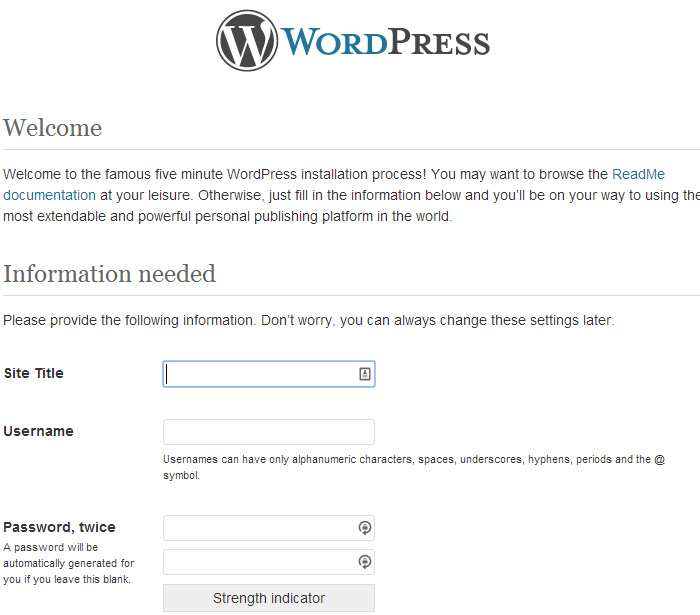Image resolution: width=700 pixels, height=615 pixels.
Task: Click the password manager icon in first password field
Action: coord(365,528)
